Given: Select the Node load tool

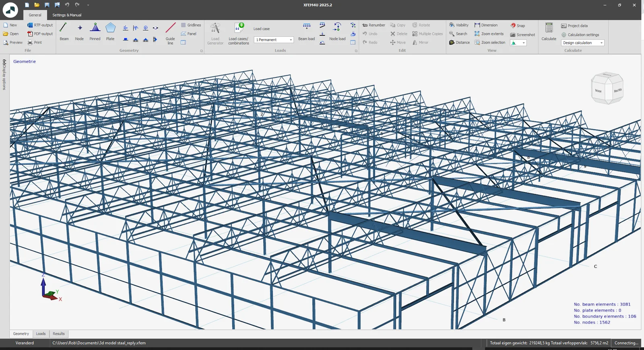Looking at the screenshot, I should 337,31.
